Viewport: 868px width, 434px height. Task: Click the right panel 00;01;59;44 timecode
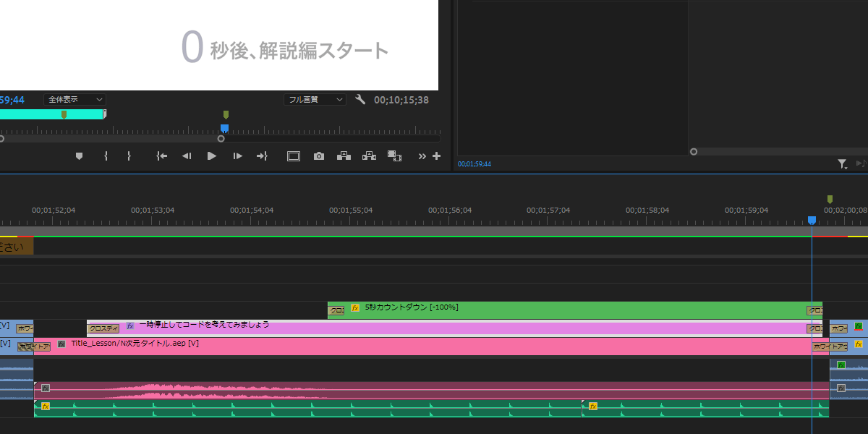[x=475, y=164]
